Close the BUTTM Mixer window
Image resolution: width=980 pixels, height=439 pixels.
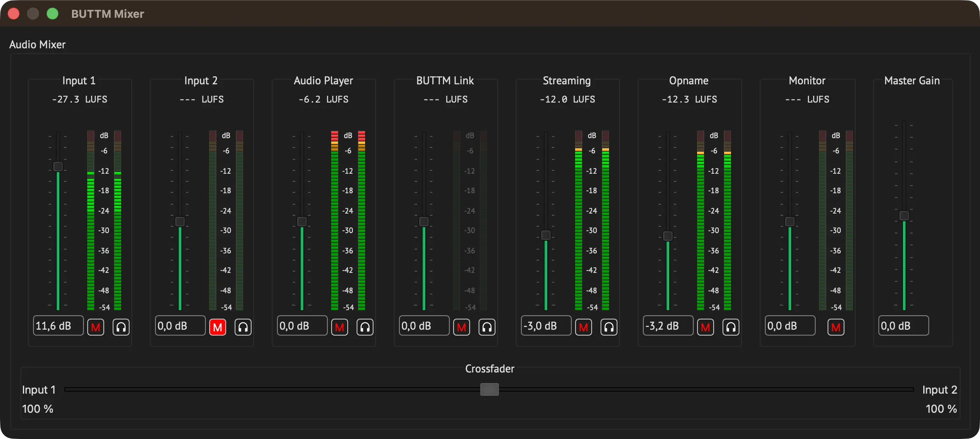pos(14,14)
